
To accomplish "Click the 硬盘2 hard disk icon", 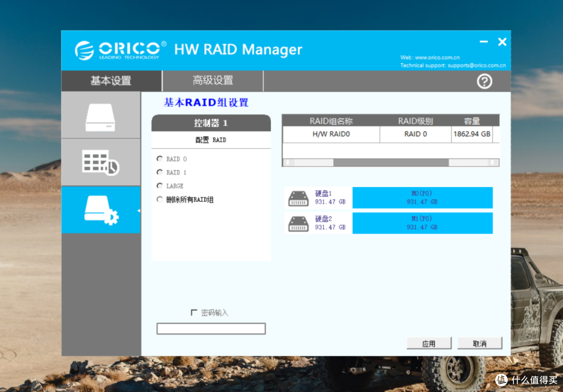I will (298, 224).
